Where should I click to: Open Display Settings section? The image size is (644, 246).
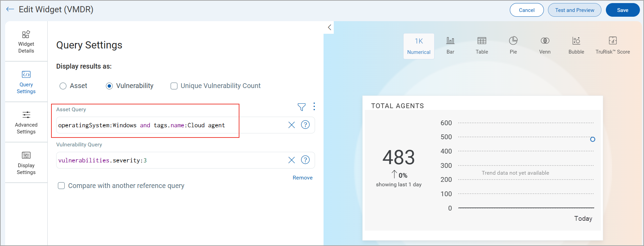pyautogui.click(x=26, y=163)
